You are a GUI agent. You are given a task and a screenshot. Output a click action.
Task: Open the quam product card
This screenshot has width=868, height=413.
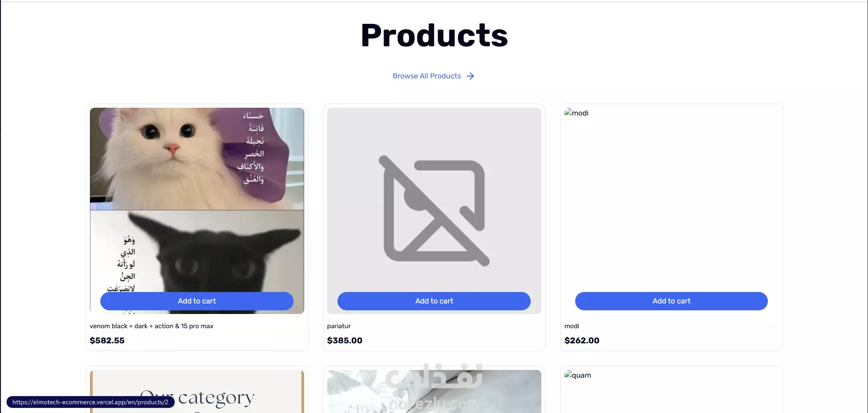tap(671, 390)
